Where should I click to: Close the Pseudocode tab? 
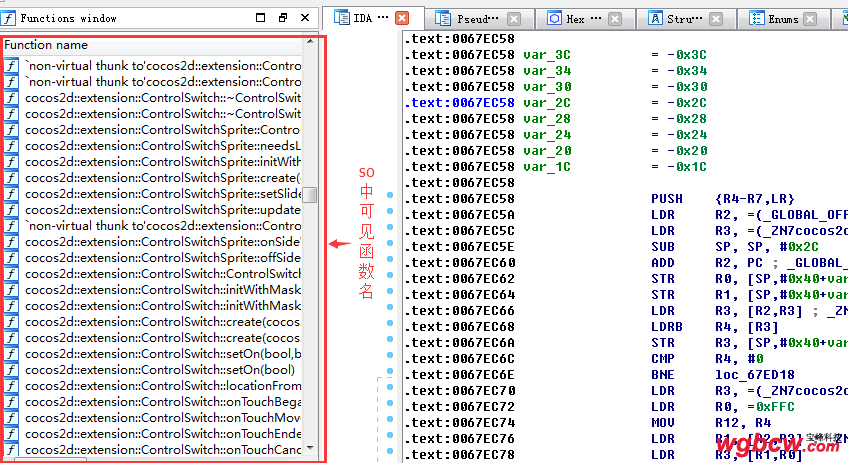tap(514, 19)
